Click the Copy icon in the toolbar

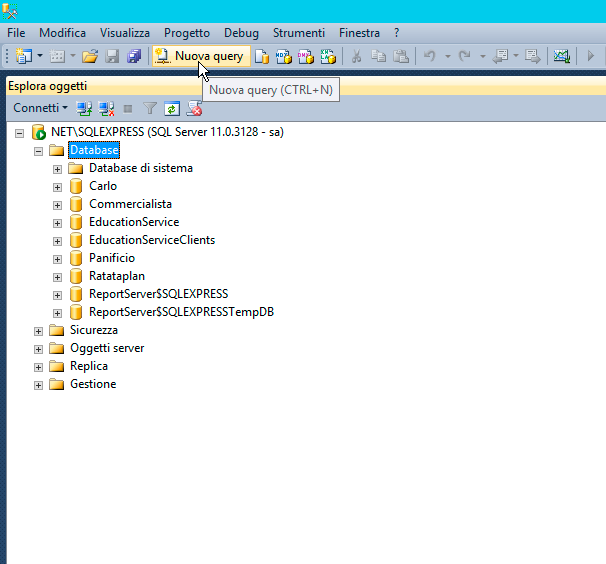(378, 56)
